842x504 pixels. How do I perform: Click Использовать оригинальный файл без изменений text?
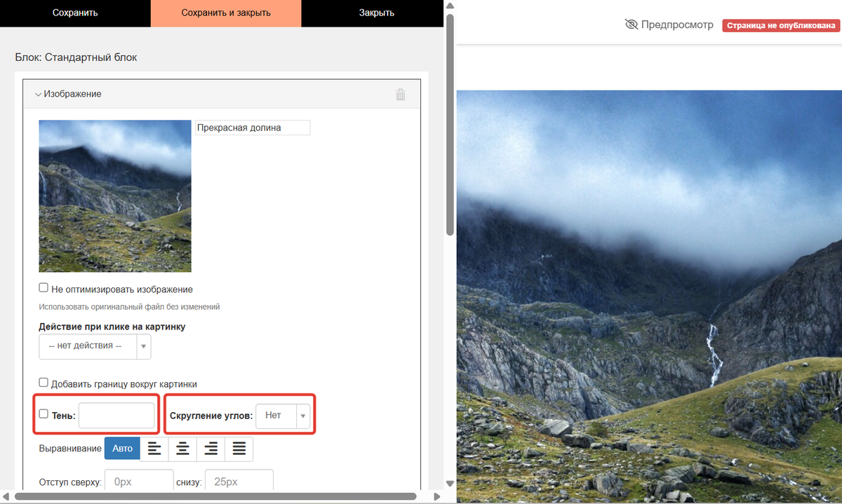click(x=130, y=306)
